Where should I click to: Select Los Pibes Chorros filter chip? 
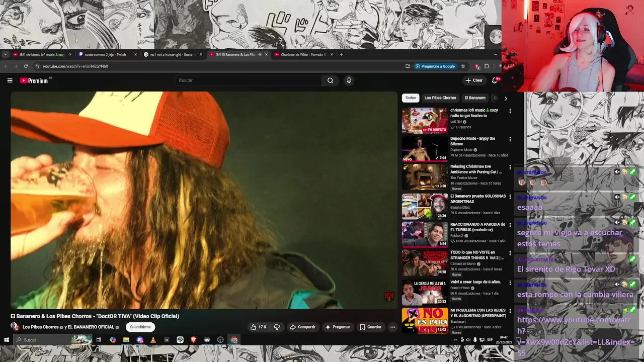440,98
